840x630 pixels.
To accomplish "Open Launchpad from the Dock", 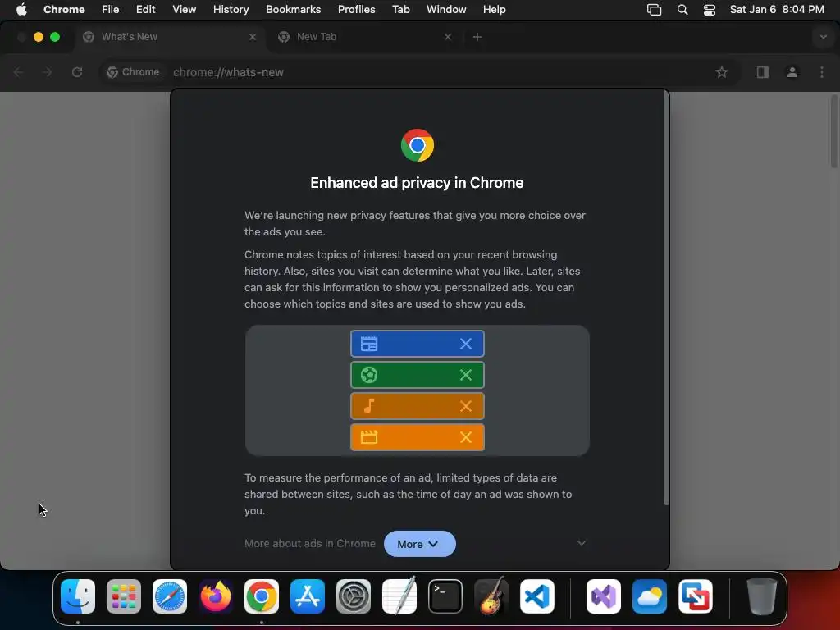I will (124, 596).
